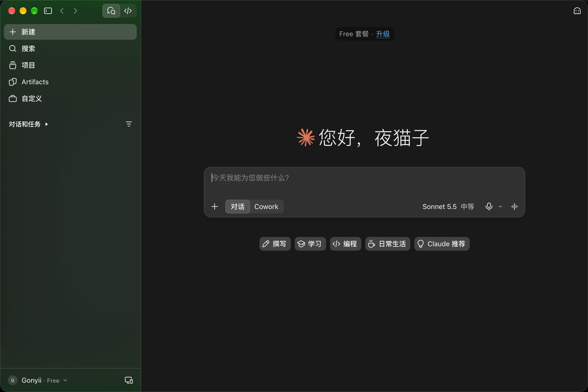Open 项目 in the sidebar

click(70, 65)
